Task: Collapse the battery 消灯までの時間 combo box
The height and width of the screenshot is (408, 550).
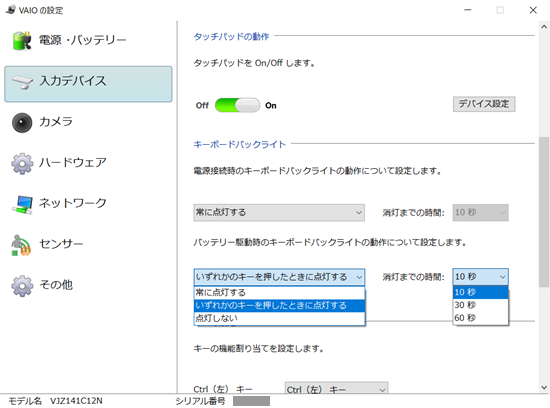Action: tap(480, 277)
